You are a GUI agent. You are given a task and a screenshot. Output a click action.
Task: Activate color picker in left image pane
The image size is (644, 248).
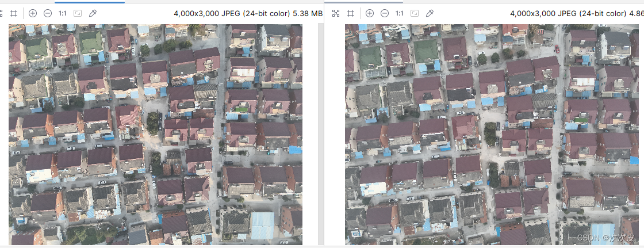93,13
